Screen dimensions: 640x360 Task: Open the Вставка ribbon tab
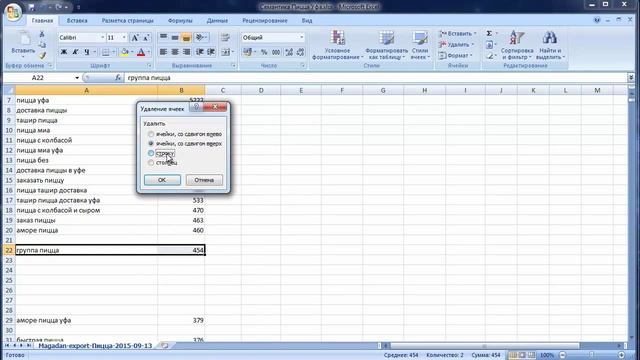pyautogui.click(x=77, y=20)
